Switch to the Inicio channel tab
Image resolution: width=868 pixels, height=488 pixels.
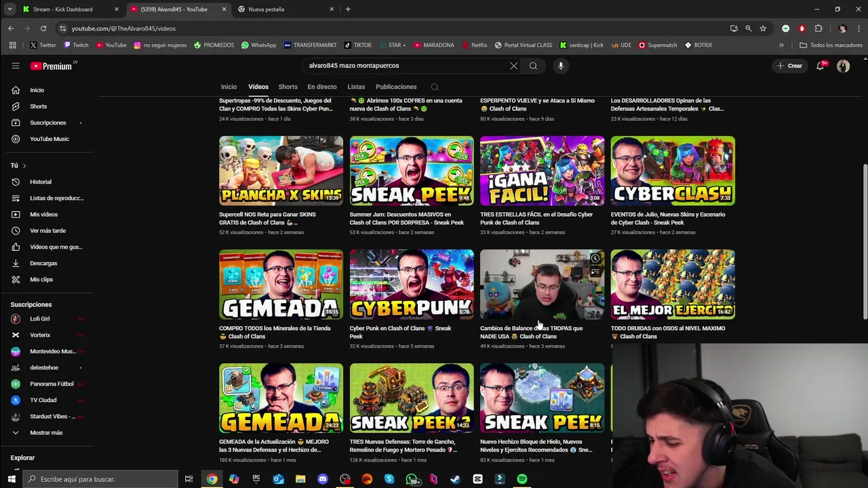[x=229, y=87]
